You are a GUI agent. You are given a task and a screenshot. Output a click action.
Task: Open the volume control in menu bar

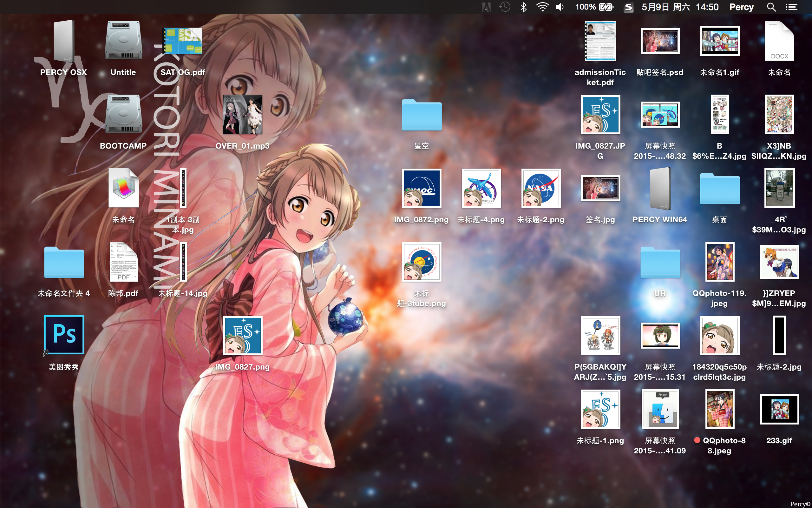[x=560, y=7]
